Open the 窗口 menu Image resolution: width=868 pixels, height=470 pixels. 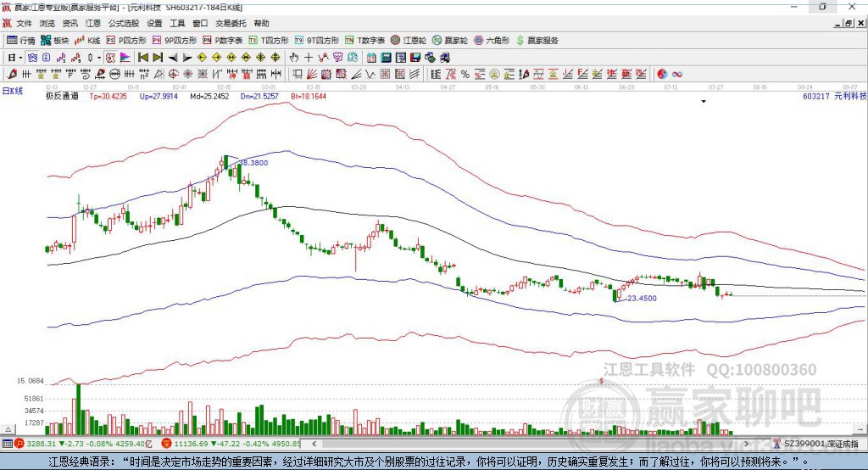click(x=200, y=23)
